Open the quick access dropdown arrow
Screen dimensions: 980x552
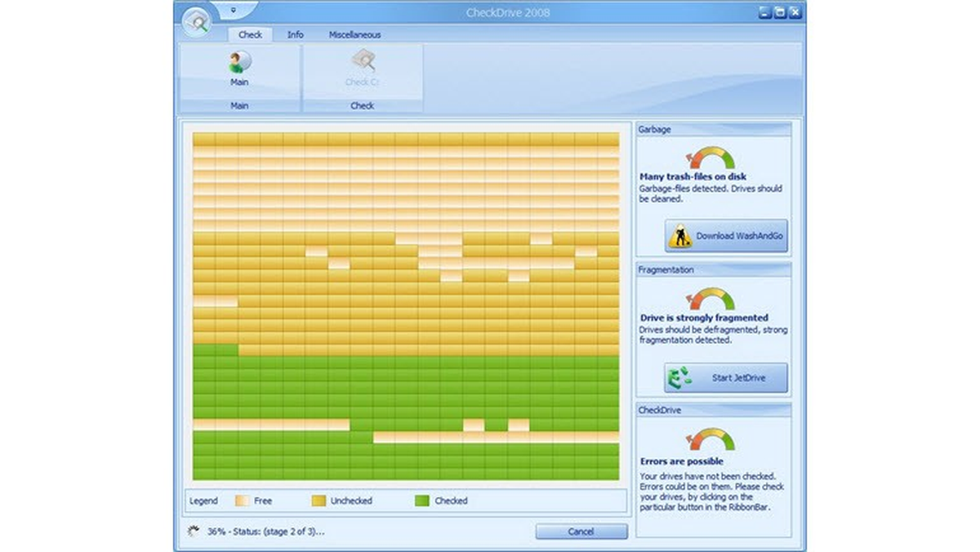tap(233, 11)
